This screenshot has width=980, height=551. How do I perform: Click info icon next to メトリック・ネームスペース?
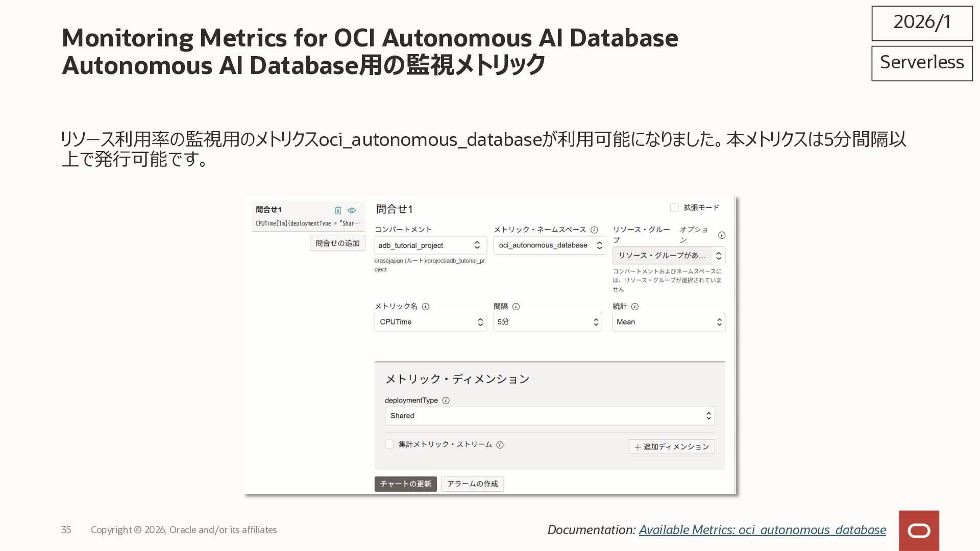pyautogui.click(x=594, y=230)
